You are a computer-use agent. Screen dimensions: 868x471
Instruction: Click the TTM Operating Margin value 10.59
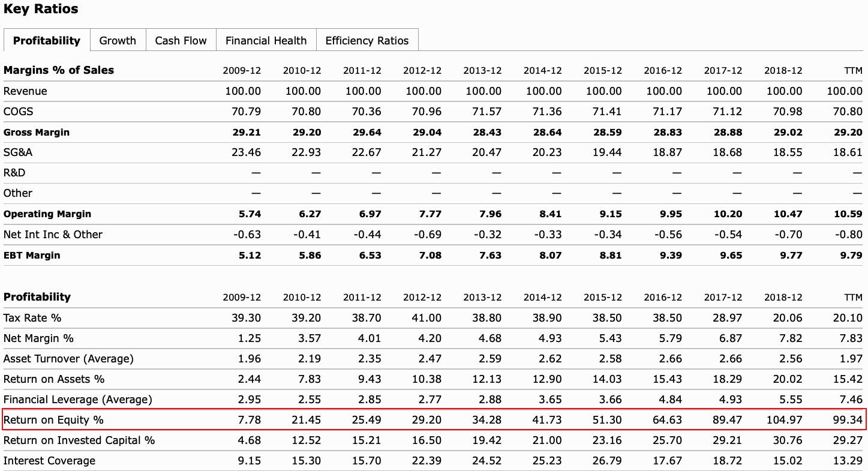[848, 214]
